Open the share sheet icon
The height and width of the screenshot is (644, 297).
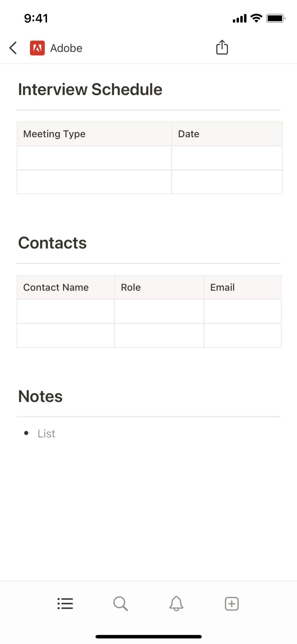coord(222,48)
